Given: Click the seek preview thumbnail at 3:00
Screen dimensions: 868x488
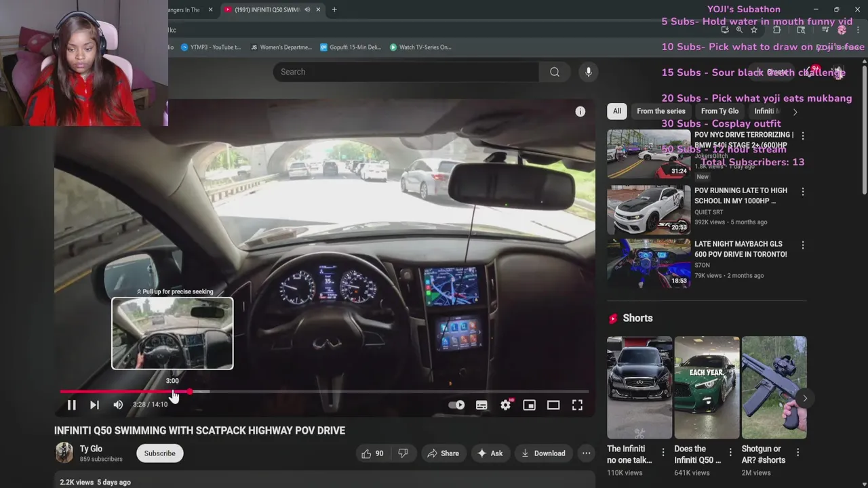Looking at the screenshot, I should [x=172, y=333].
